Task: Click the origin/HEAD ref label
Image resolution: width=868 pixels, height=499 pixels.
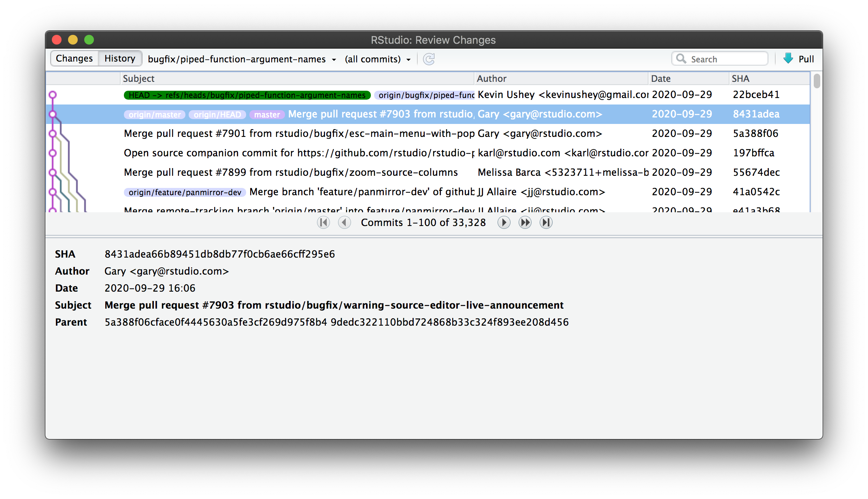Action: click(x=217, y=115)
